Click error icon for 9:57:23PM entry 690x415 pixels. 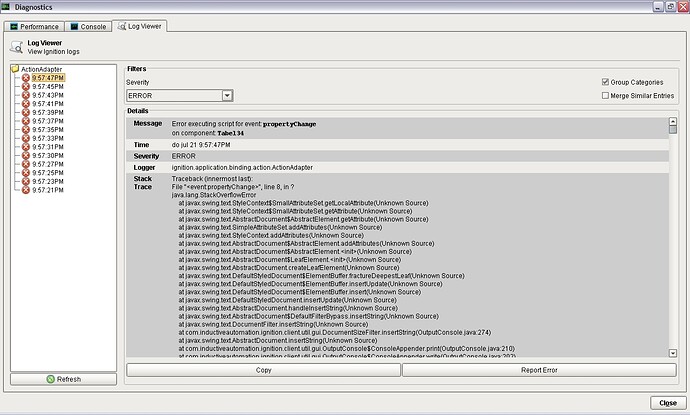(x=26, y=181)
